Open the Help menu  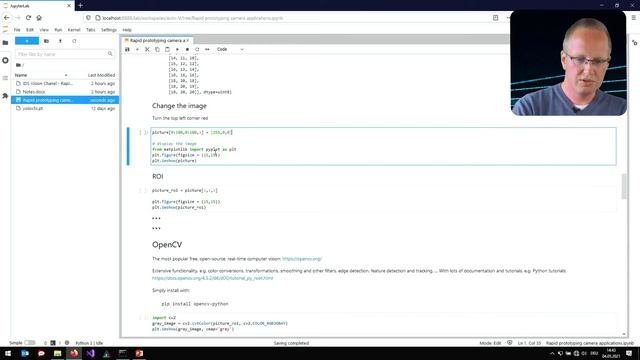(x=127, y=30)
